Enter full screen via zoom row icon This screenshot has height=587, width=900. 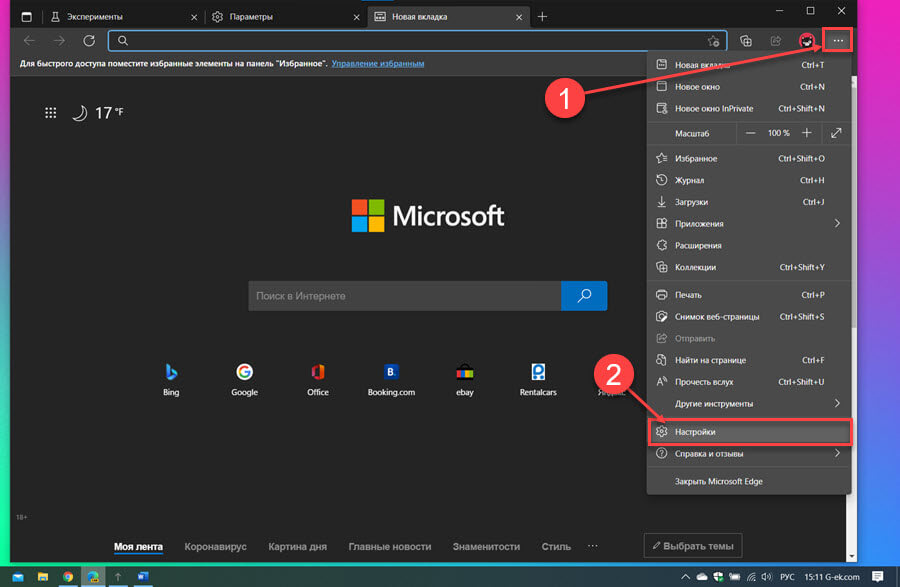pyautogui.click(x=836, y=133)
